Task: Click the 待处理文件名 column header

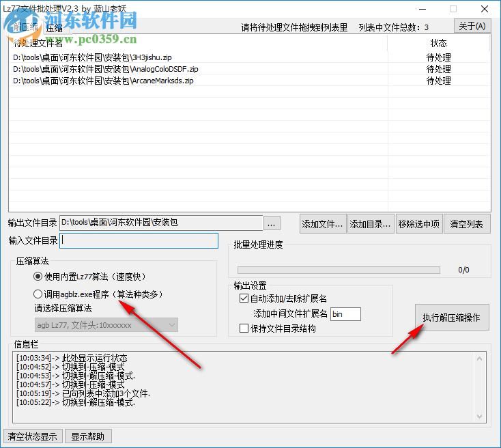Action: click(x=198, y=43)
